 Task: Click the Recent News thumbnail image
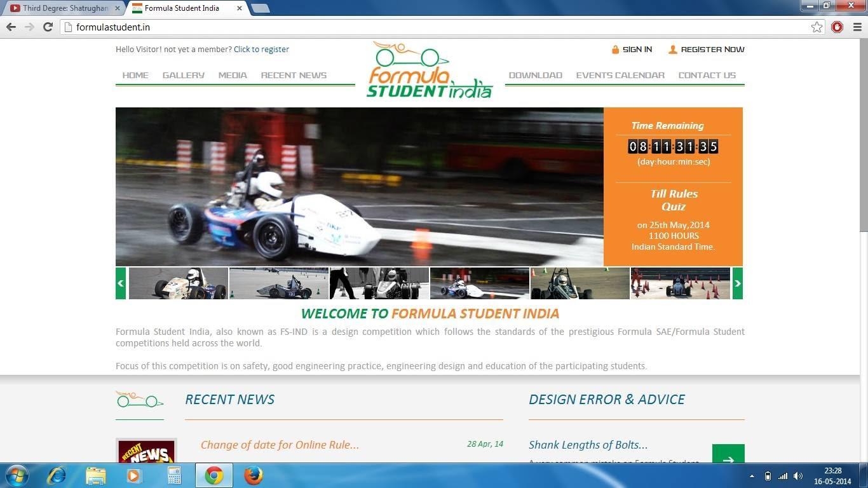point(146,451)
